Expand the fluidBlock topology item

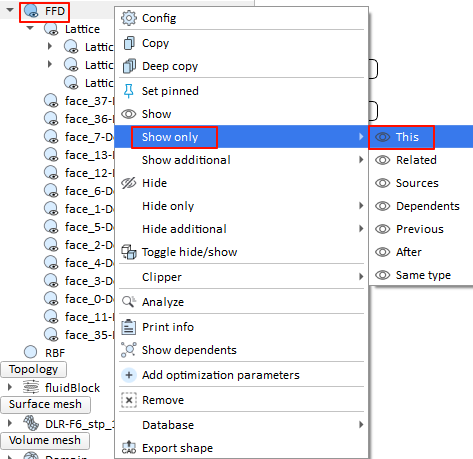click(10, 387)
